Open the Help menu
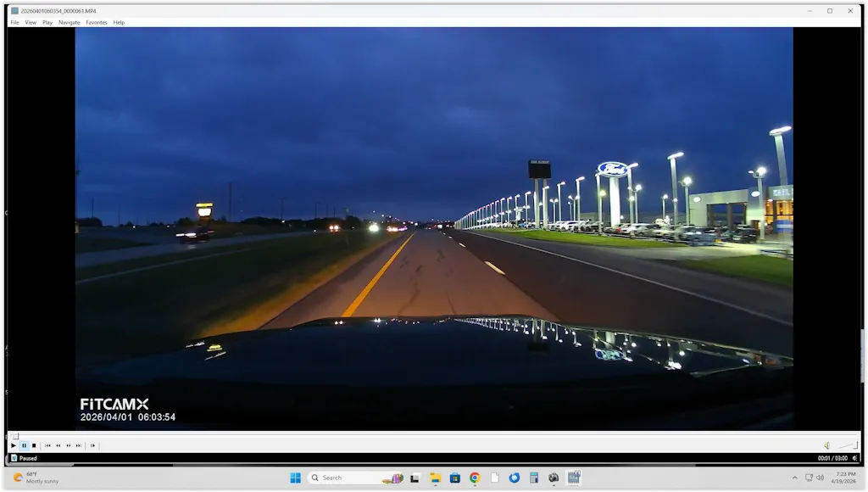 pyautogui.click(x=119, y=22)
